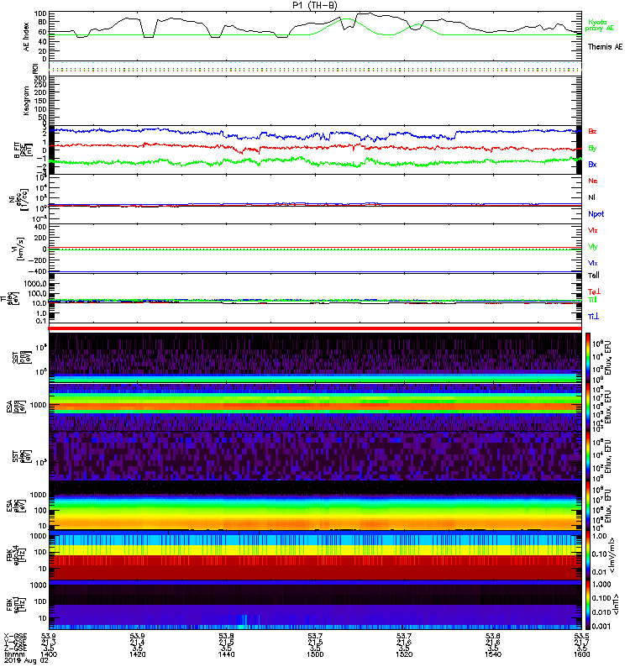This screenshot has width=630, height=672.
Task: Click the SST ions Eflux color bar
Action: tap(588, 357)
